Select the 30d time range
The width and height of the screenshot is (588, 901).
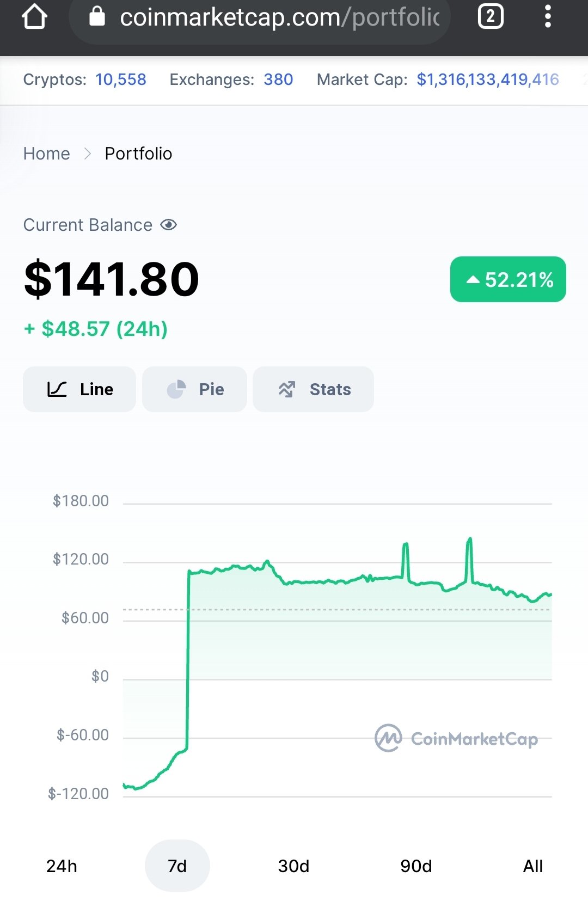293,866
